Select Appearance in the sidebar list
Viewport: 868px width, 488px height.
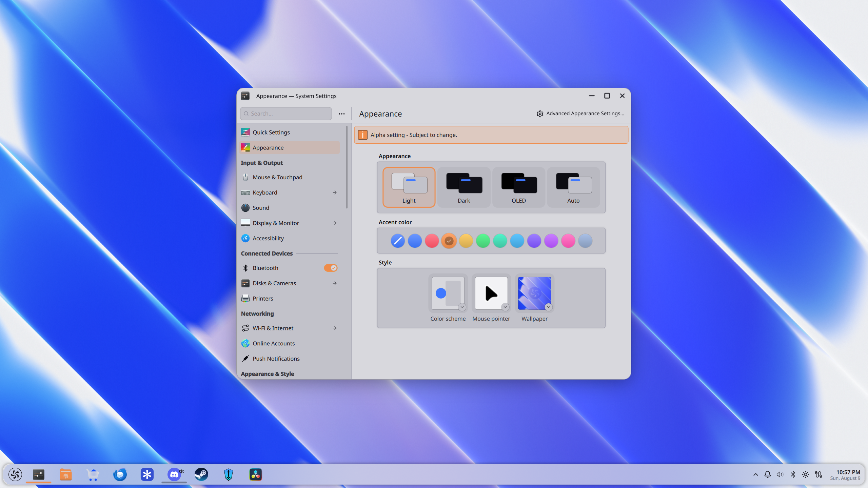coord(290,147)
